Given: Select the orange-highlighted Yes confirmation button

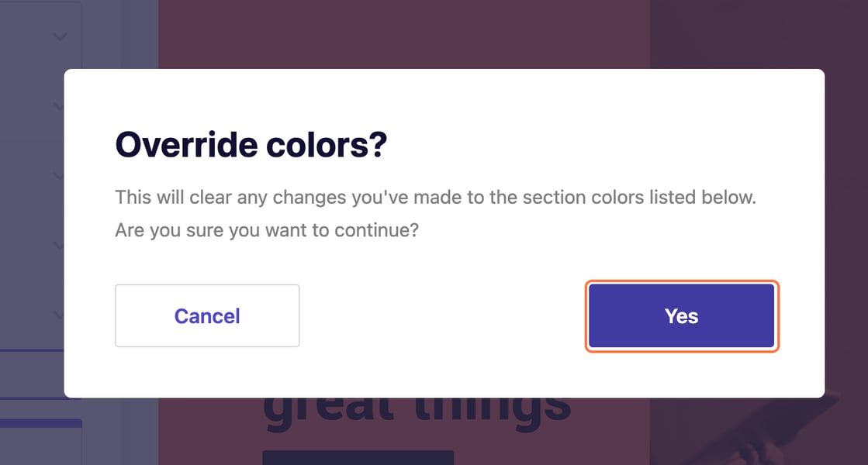Looking at the screenshot, I should [x=682, y=315].
